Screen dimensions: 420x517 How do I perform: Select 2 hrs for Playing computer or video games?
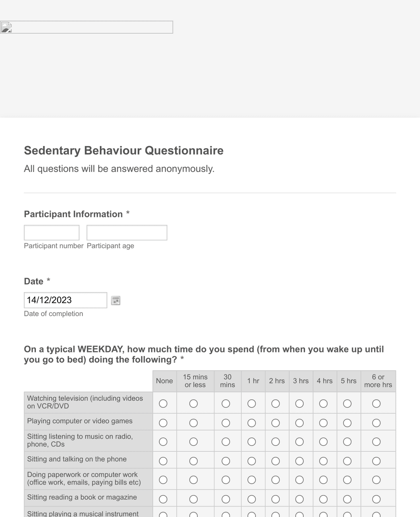pos(276,422)
